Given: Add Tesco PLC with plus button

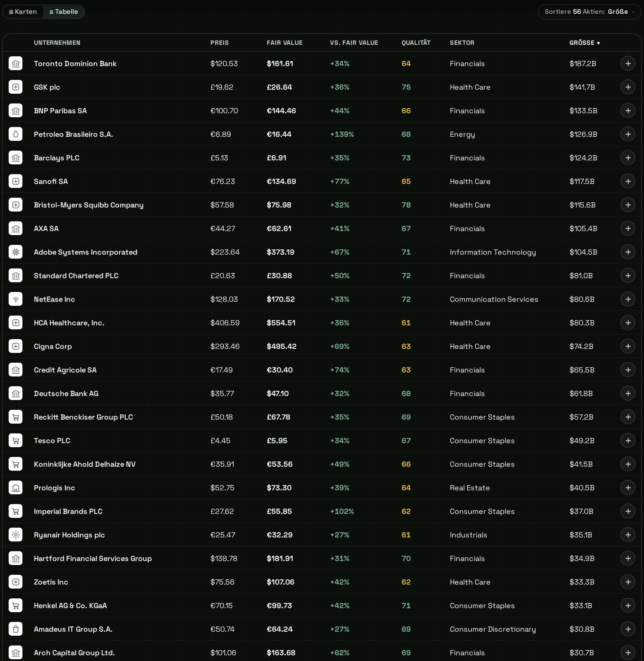Looking at the screenshot, I should (628, 441).
